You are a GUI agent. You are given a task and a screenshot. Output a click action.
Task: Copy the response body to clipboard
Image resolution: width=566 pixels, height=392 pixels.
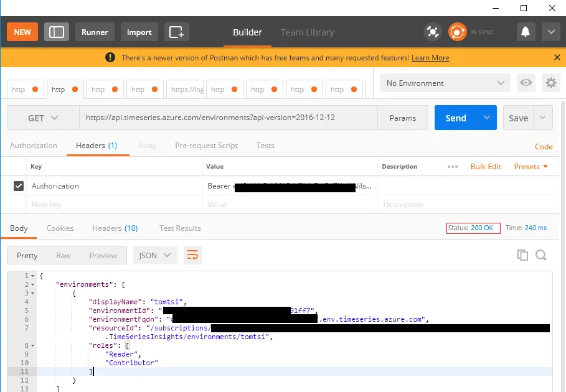(x=522, y=255)
